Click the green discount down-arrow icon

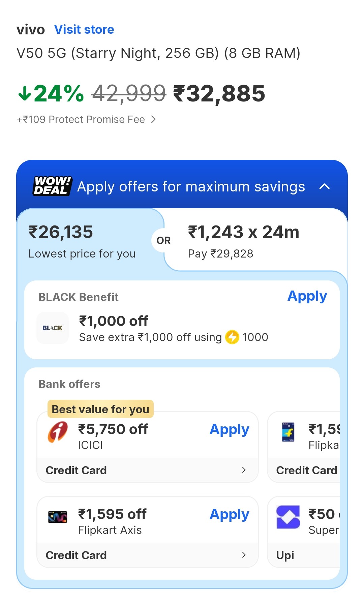click(x=25, y=93)
